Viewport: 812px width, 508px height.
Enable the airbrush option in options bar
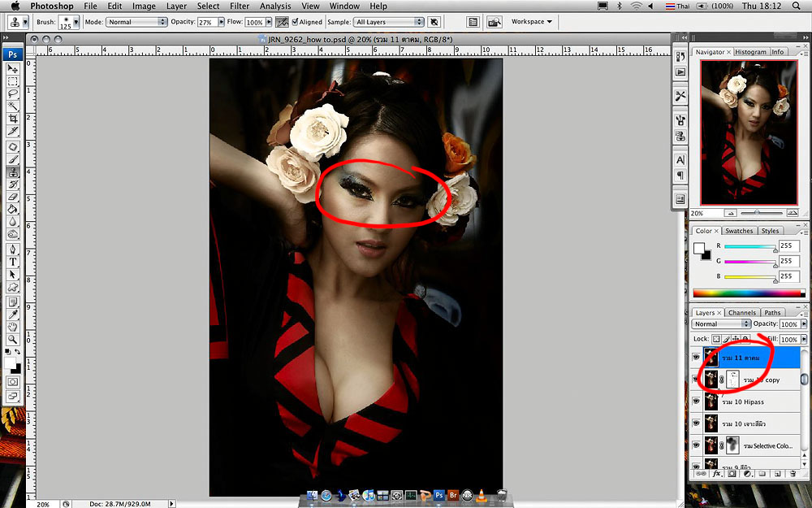tap(282, 22)
